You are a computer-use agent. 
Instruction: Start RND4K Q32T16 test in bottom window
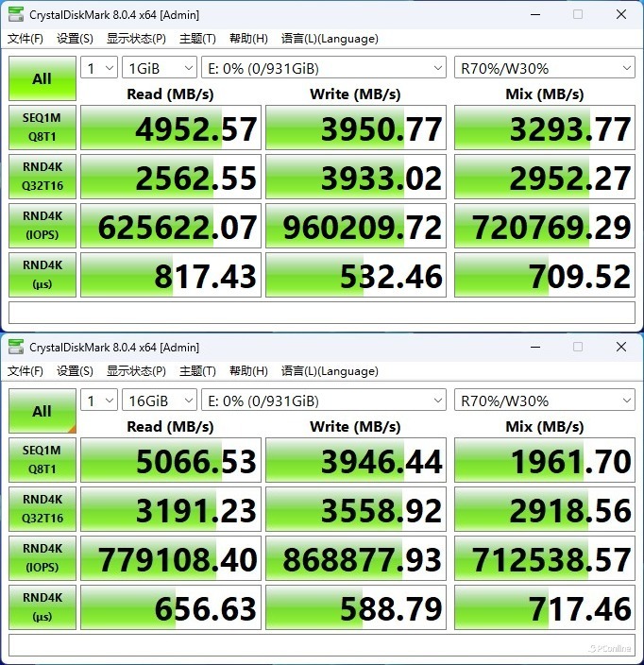[x=42, y=509]
